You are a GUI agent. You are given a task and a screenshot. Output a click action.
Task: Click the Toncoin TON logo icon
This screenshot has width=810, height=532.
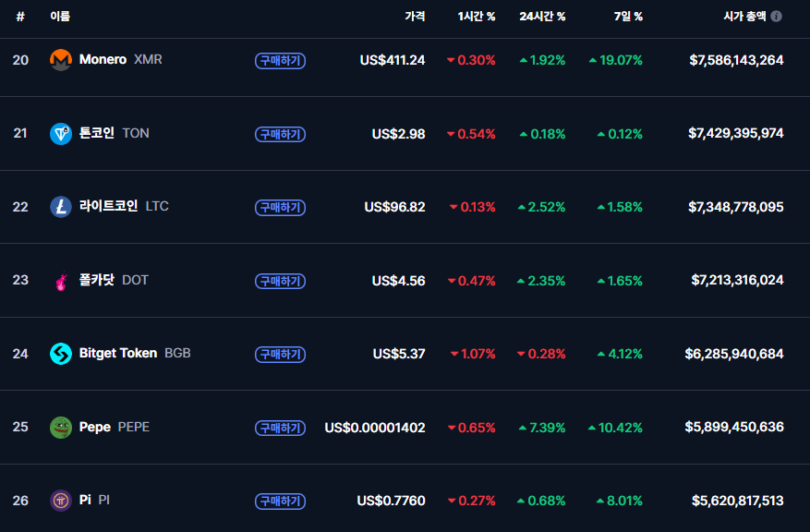(60, 134)
